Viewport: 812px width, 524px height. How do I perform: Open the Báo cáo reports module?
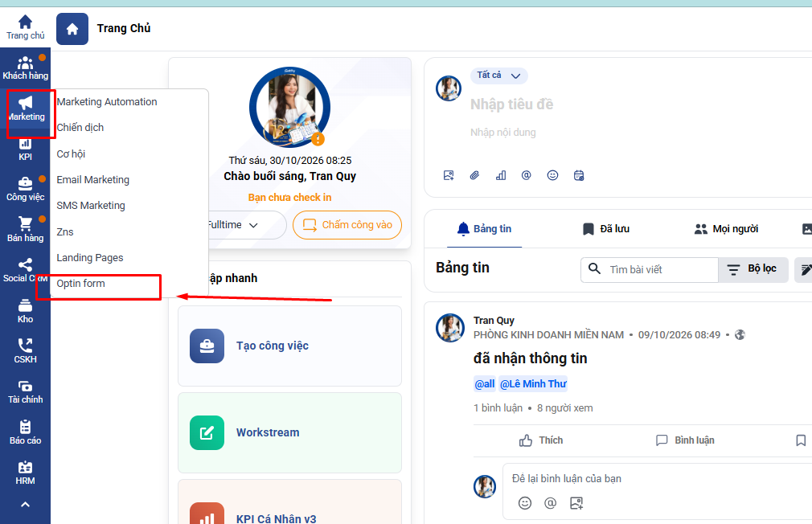(x=25, y=433)
